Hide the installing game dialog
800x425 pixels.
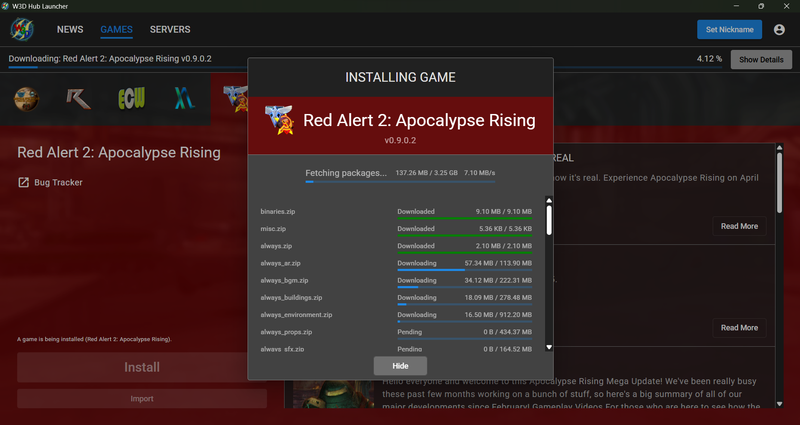(x=401, y=366)
